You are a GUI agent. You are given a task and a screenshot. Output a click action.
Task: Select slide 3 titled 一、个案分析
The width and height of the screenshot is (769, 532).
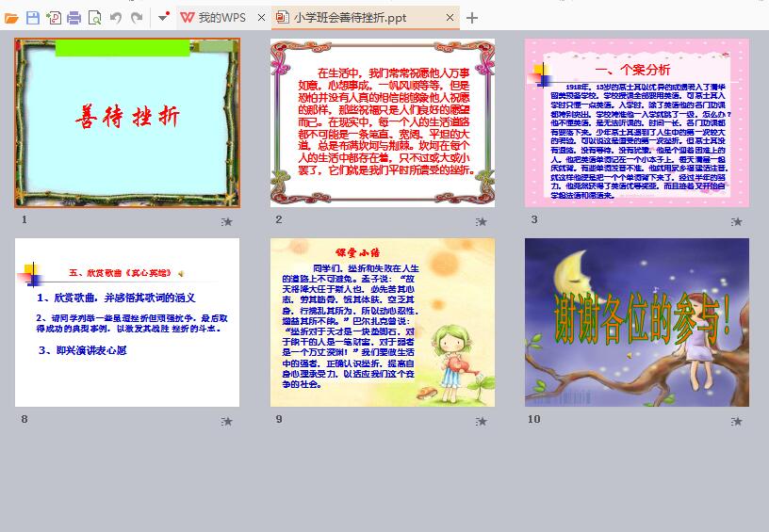(637, 122)
